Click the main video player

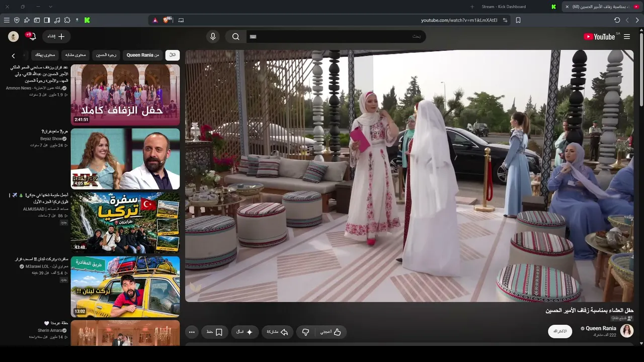410,176
